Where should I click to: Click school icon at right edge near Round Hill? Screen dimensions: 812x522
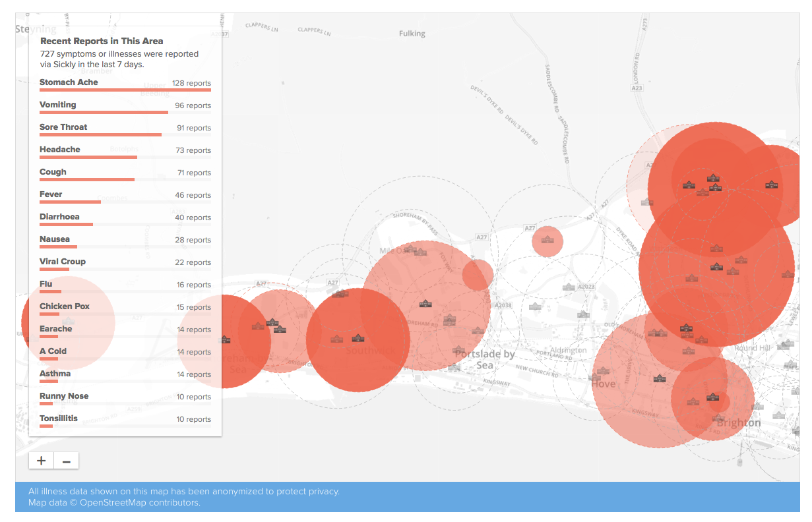coord(785,344)
